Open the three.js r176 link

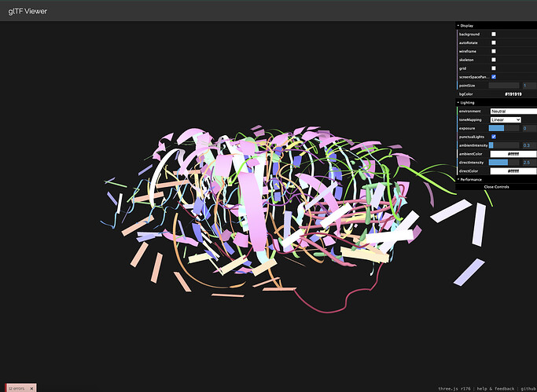(454, 389)
